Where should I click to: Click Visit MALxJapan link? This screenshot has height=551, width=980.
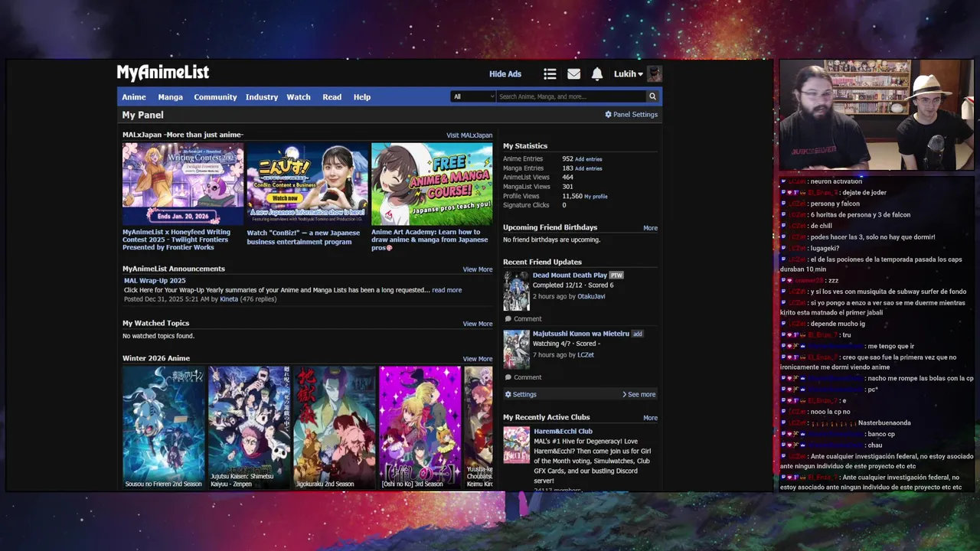click(x=469, y=135)
